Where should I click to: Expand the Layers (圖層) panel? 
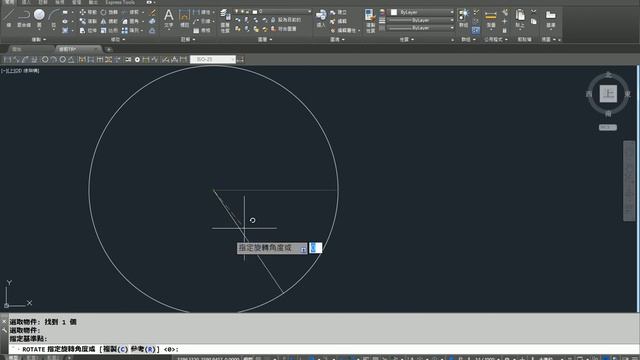click(x=265, y=40)
